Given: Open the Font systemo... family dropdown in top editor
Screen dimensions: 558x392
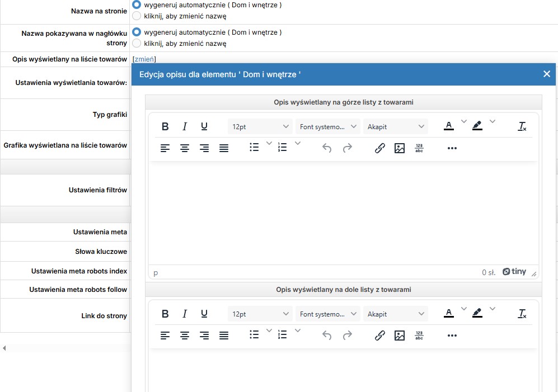Looking at the screenshot, I should (x=328, y=126).
